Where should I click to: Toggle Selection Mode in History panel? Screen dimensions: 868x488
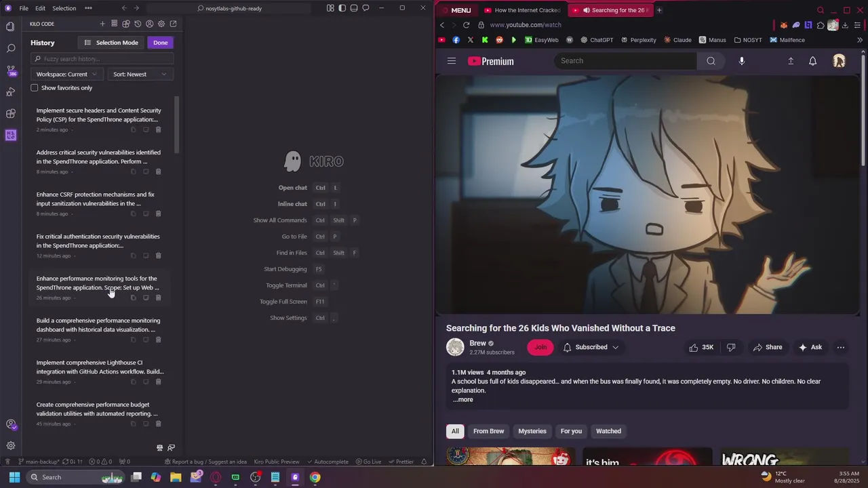(111, 43)
